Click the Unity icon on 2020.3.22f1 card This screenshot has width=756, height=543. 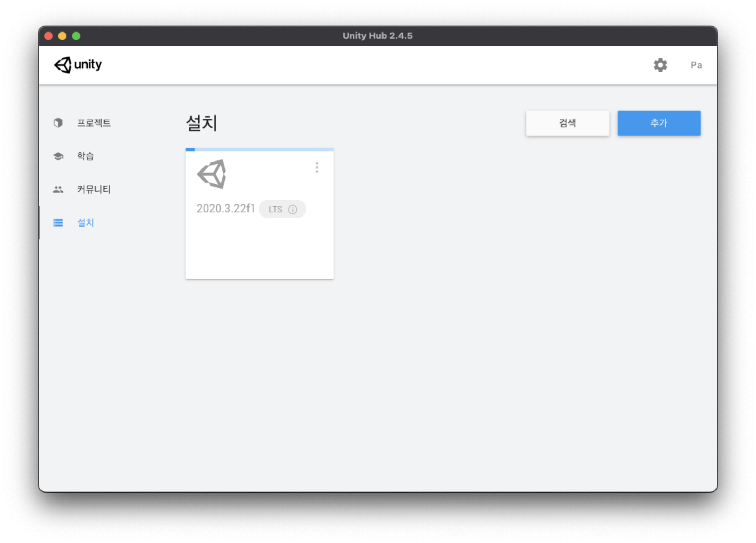tap(212, 174)
